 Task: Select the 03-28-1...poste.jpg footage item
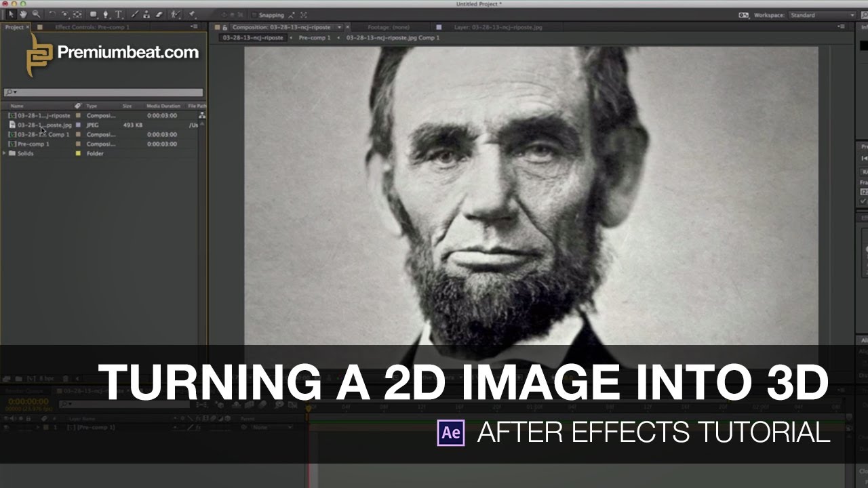click(44, 125)
